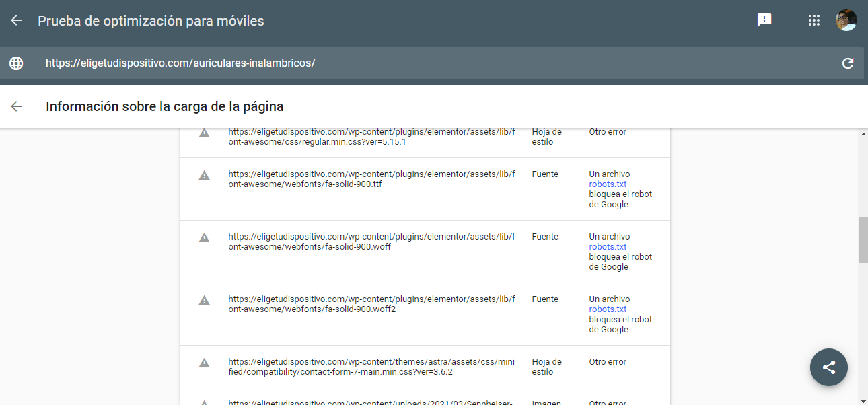Viewport: 868px width, 405px height.
Task: Click the share floating button
Action: tap(829, 367)
